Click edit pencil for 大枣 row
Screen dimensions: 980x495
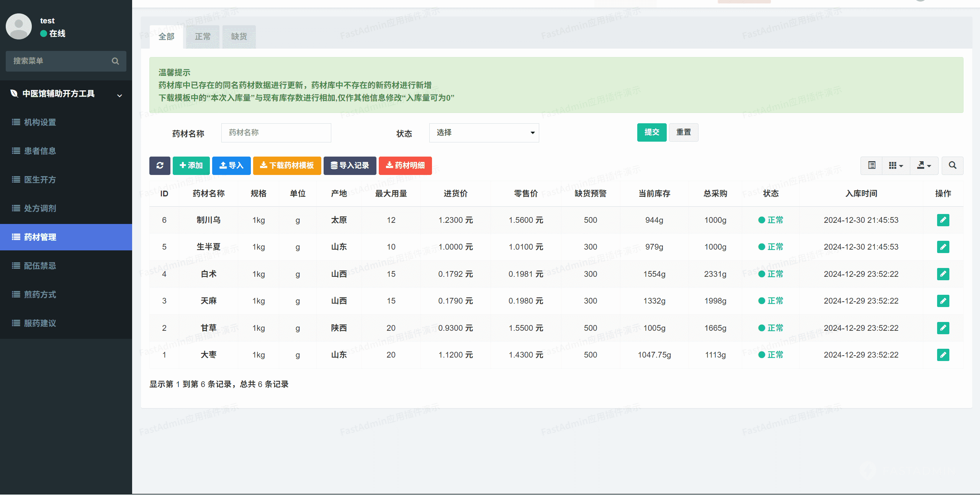942,355
